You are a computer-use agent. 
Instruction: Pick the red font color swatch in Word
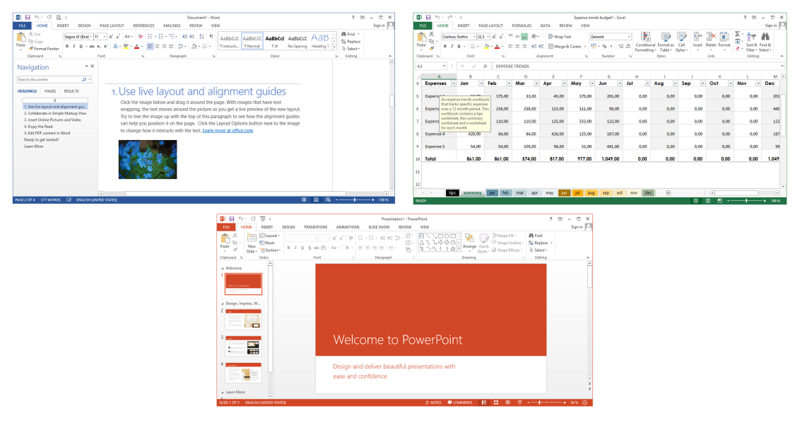point(136,46)
